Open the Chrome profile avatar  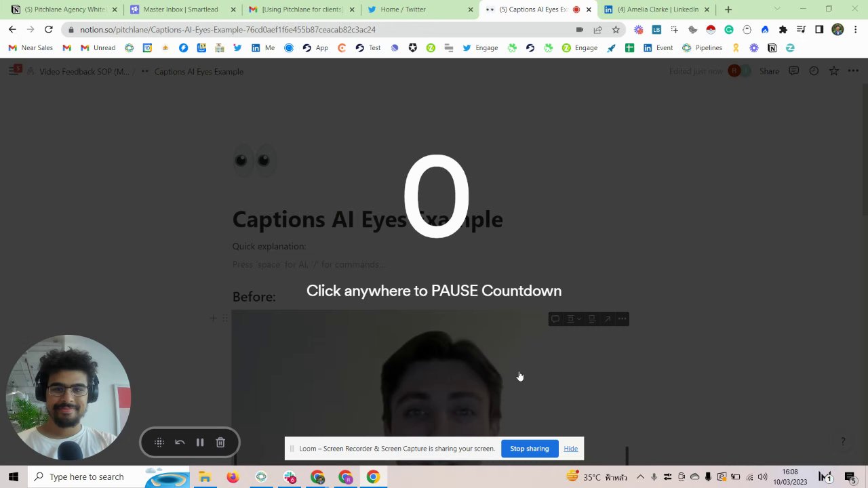[x=837, y=30]
